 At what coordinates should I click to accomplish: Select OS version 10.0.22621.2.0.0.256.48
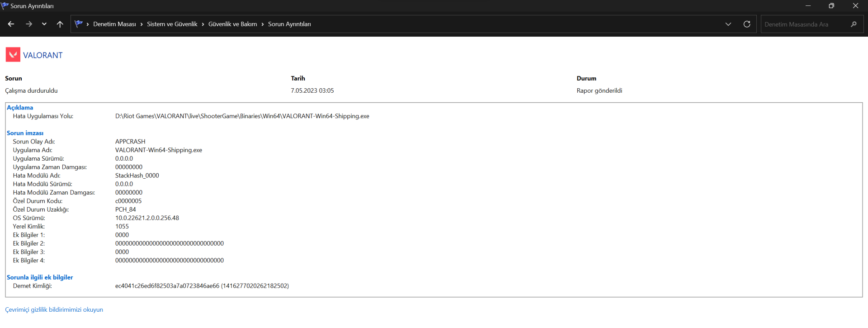pos(147,218)
